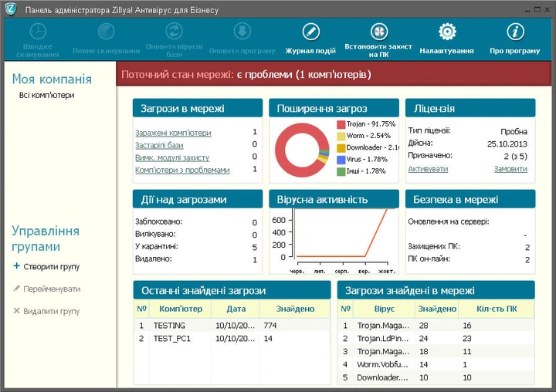Click the Оновити програму download icon
Image resolution: width=556 pixels, height=392 pixels.
coord(241,32)
